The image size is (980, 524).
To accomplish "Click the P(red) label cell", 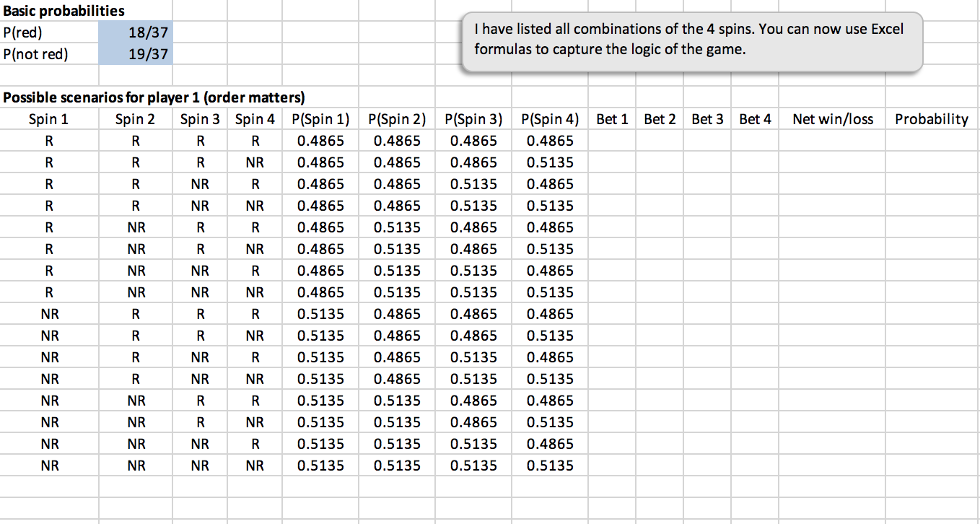I will [x=29, y=32].
